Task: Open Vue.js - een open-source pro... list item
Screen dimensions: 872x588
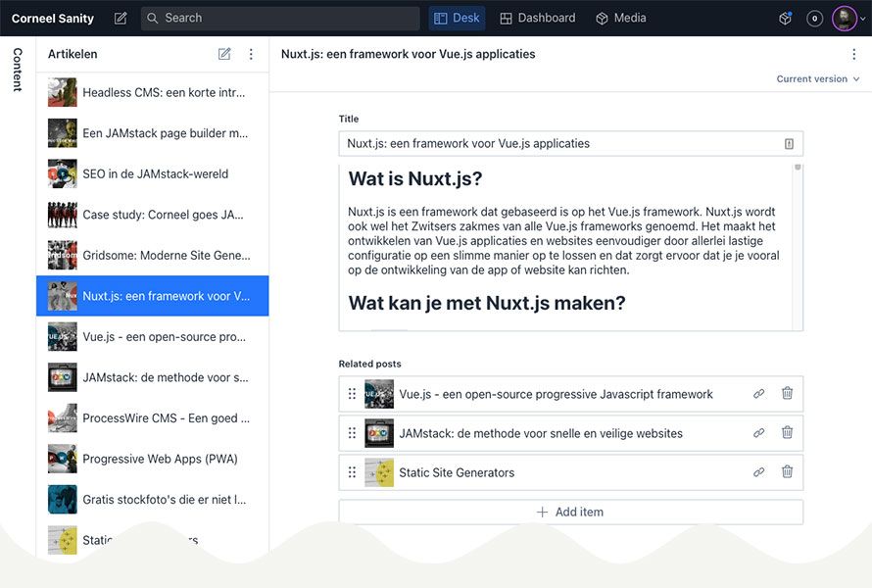Action: click(x=153, y=336)
